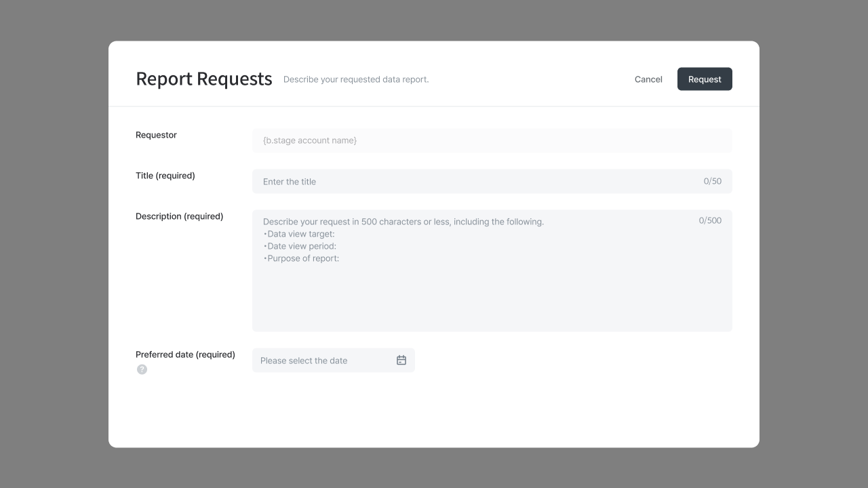Click 'Describe your requested data report.' subtitle
868x488 pixels.
pyautogui.click(x=356, y=79)
